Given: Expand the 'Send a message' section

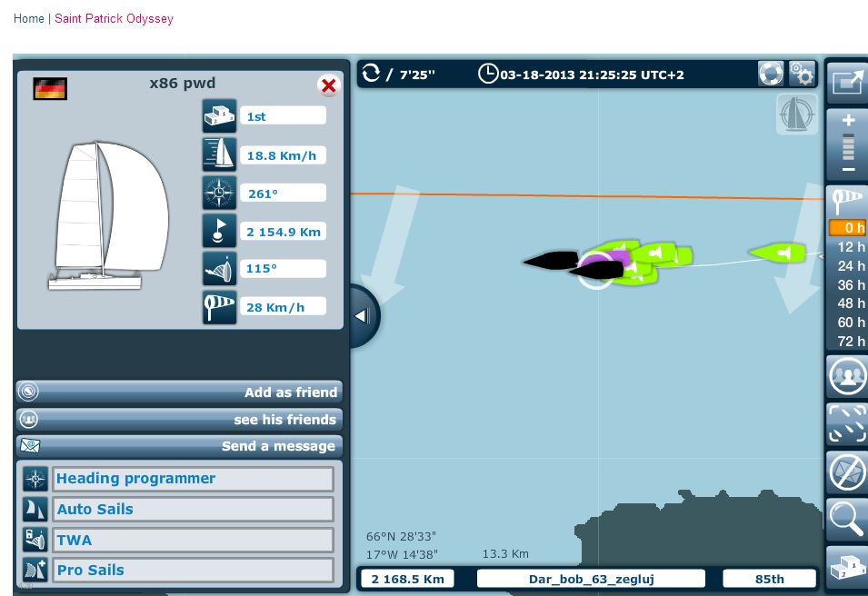Looking at the screenshot, I should pos(179,446).
